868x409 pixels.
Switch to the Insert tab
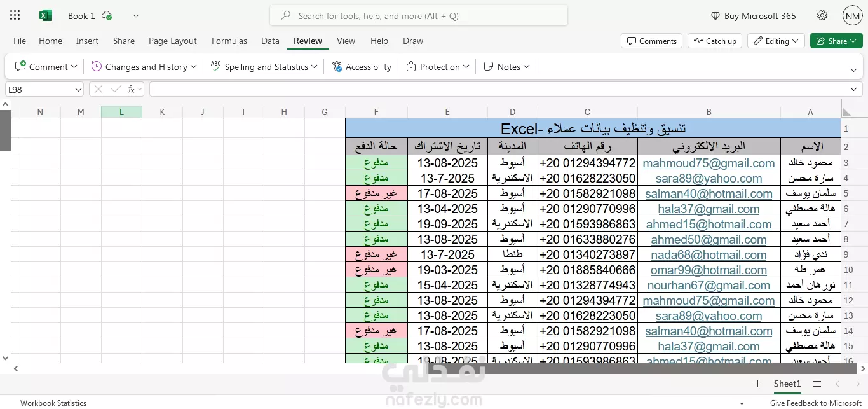click(87, 41)
